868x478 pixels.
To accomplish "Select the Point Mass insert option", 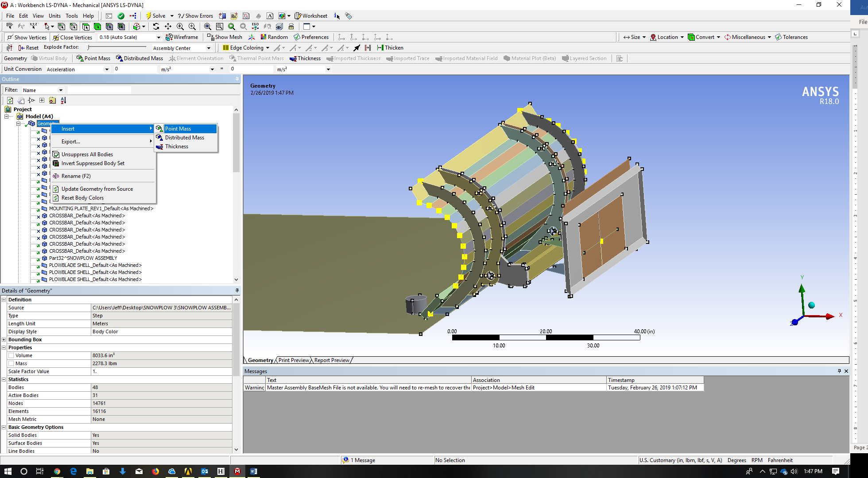I will [178, 128].
